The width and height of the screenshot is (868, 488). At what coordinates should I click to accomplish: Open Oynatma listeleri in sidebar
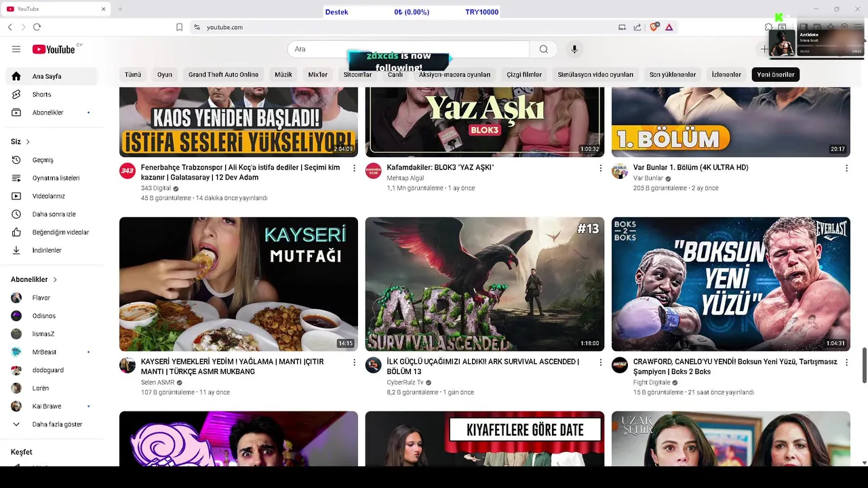pos(52,178)
